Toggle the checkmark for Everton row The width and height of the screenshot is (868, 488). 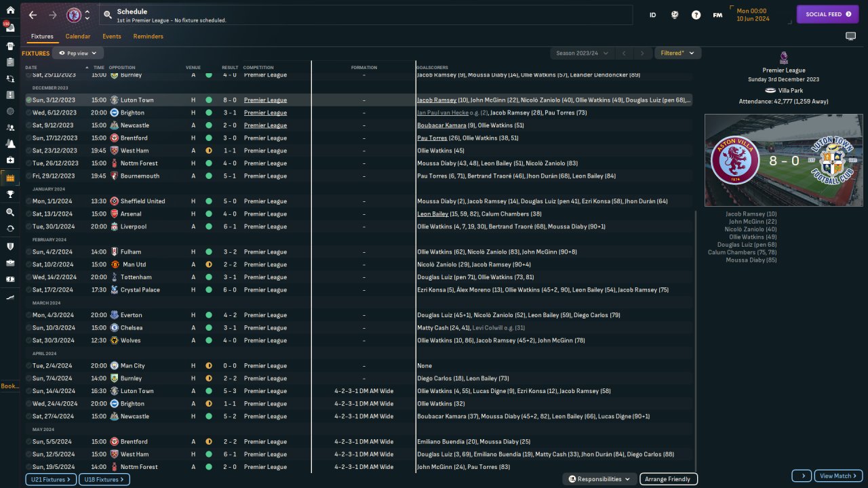tap(28, 315)
